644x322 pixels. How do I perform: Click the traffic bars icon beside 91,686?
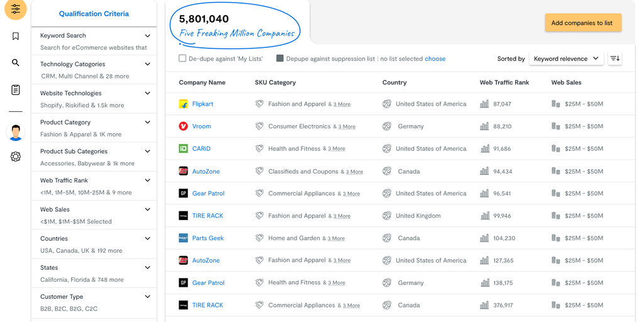click(x=484, y=148)
